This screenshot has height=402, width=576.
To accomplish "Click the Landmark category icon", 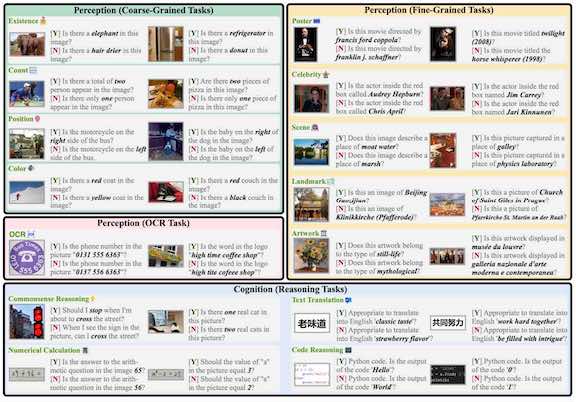I will point(331,181).
